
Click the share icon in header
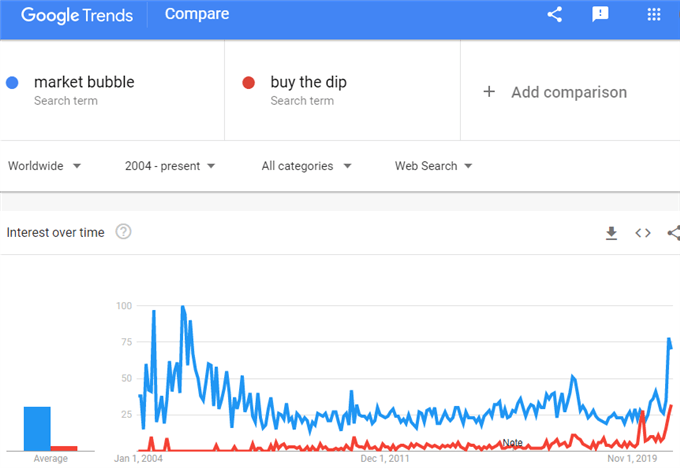555,14
